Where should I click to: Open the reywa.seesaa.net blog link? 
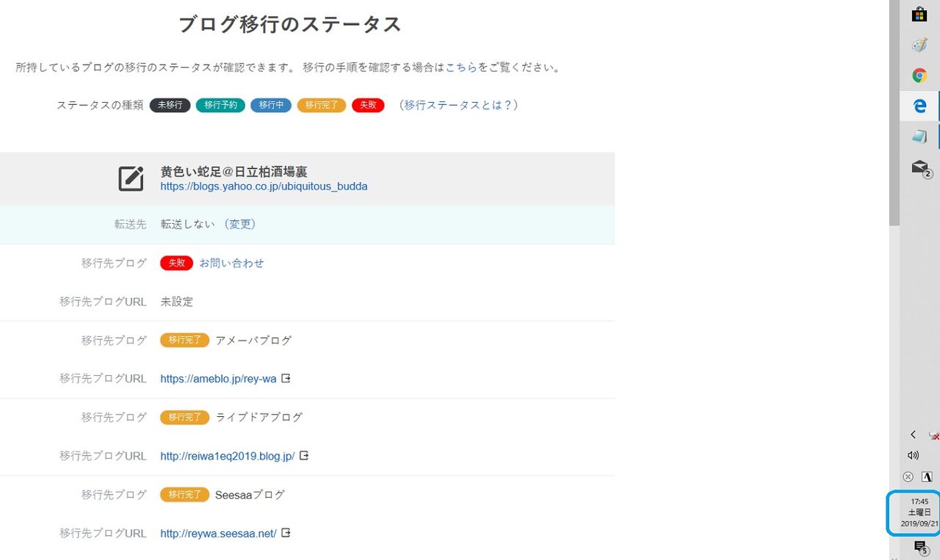click(218, 533)
